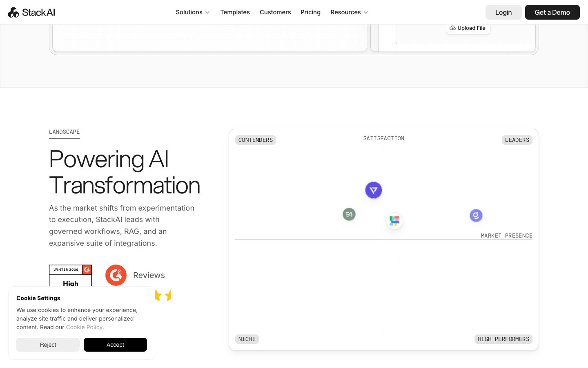Screen dimensions: 588x368
Task: Select the multicolored logo near chart center
Action: point(394,221)
